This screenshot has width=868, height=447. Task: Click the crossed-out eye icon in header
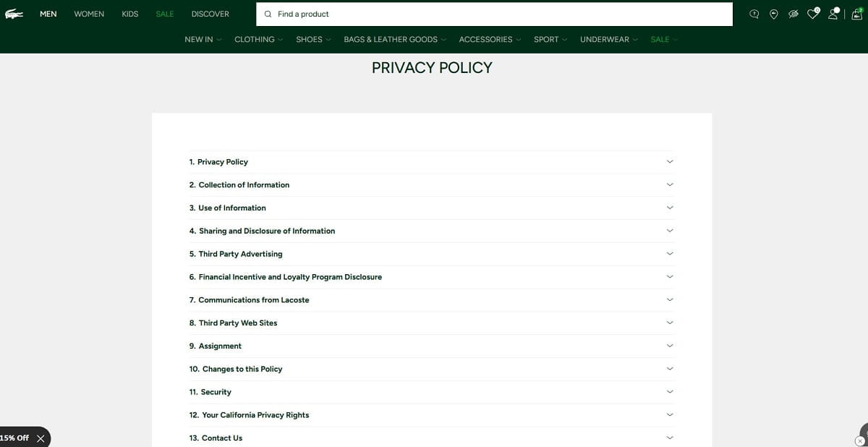793,14
